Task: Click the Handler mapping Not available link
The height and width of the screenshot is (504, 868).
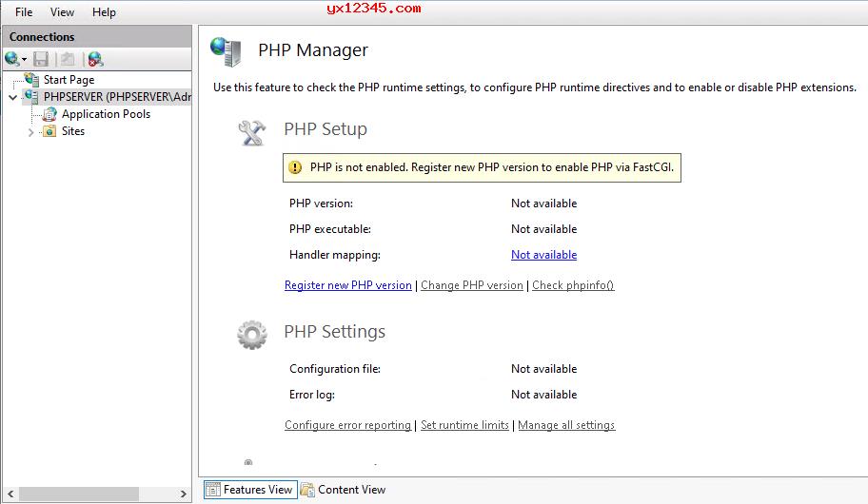Action: click(543, 255)
